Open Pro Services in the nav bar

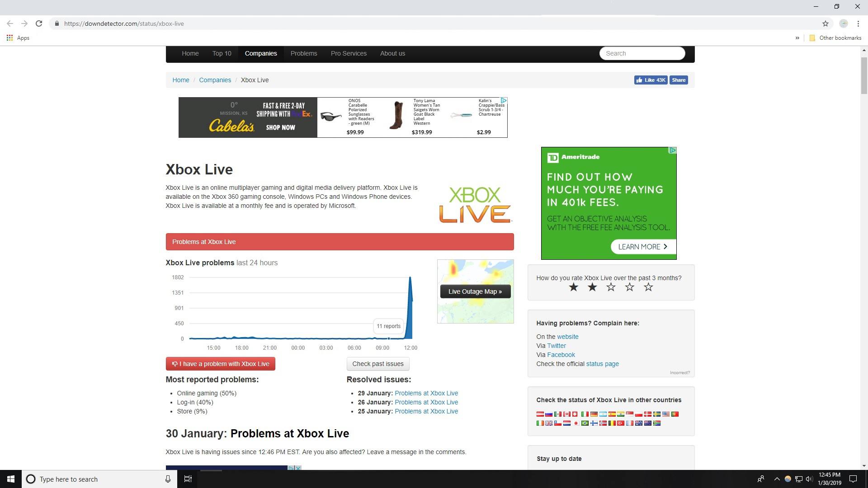pos(349,53)
